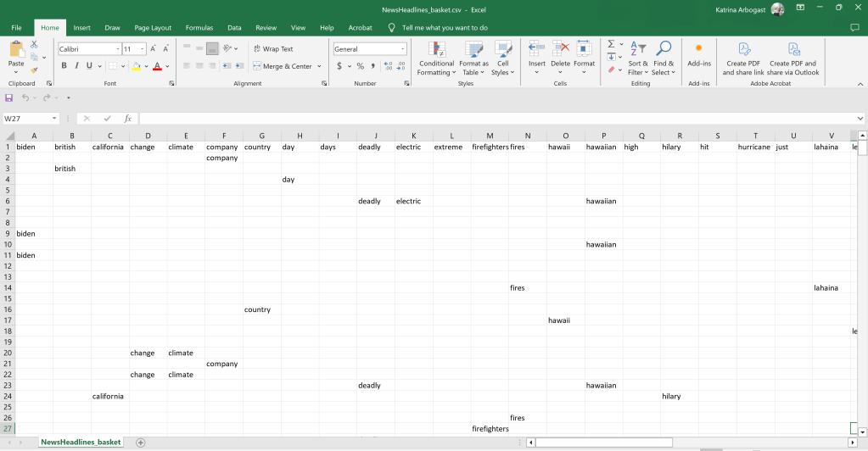Toggle Wrap Text for the cell
Image resolution: width=868 pixels, height=451 pixels.
point(272,49)
